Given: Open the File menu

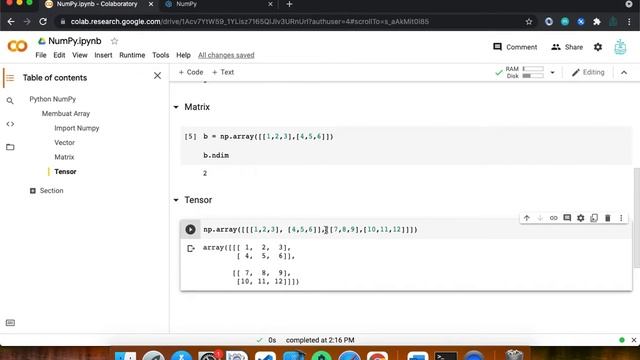Looking at the screenshot, I should click(x=41, y=55).
